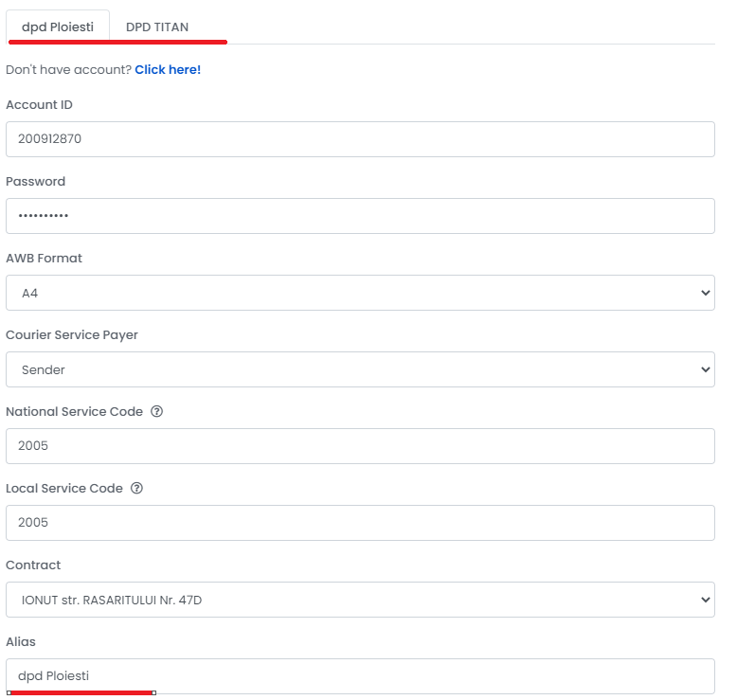
Task: Select the National Service Code input box
Action: [361, 446]
